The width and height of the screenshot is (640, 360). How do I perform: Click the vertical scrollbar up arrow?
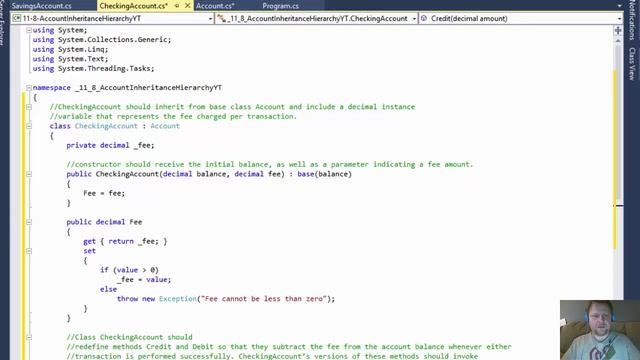tap(618, 41)
